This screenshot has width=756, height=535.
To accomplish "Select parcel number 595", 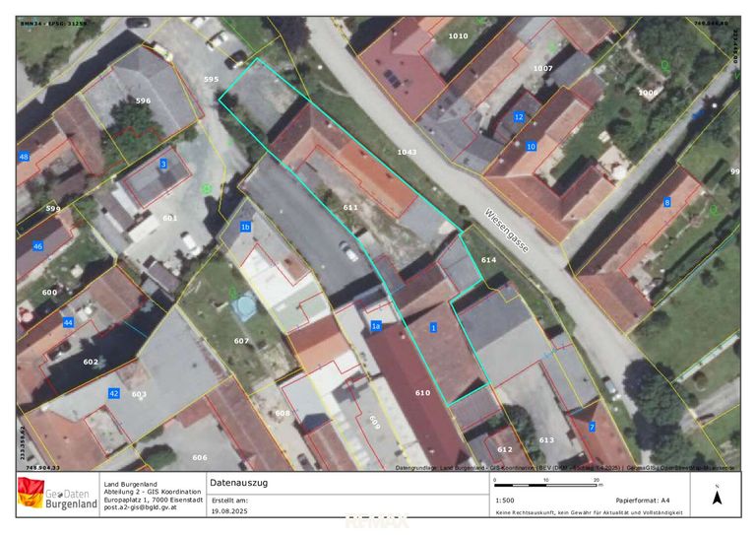I will 212,79.
